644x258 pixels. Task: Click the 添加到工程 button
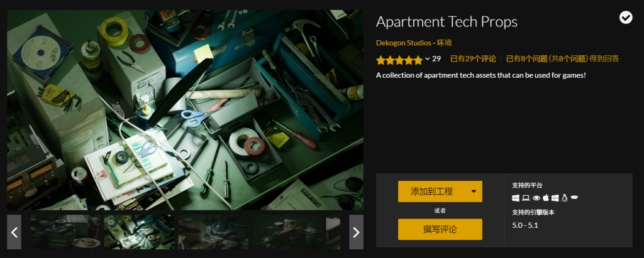431,191
